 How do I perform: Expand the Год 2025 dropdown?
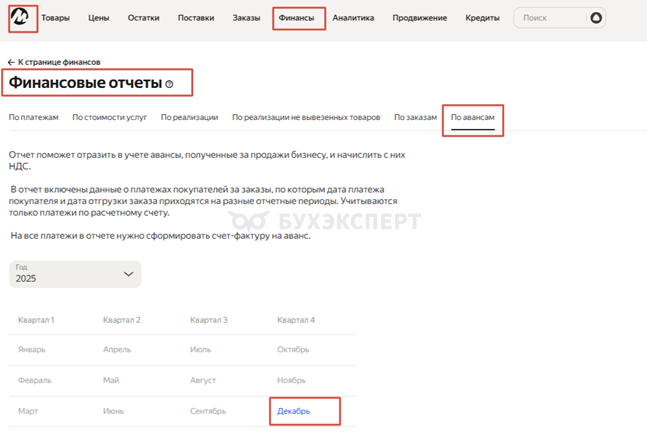pyautogui.click(x=75, y=274)
